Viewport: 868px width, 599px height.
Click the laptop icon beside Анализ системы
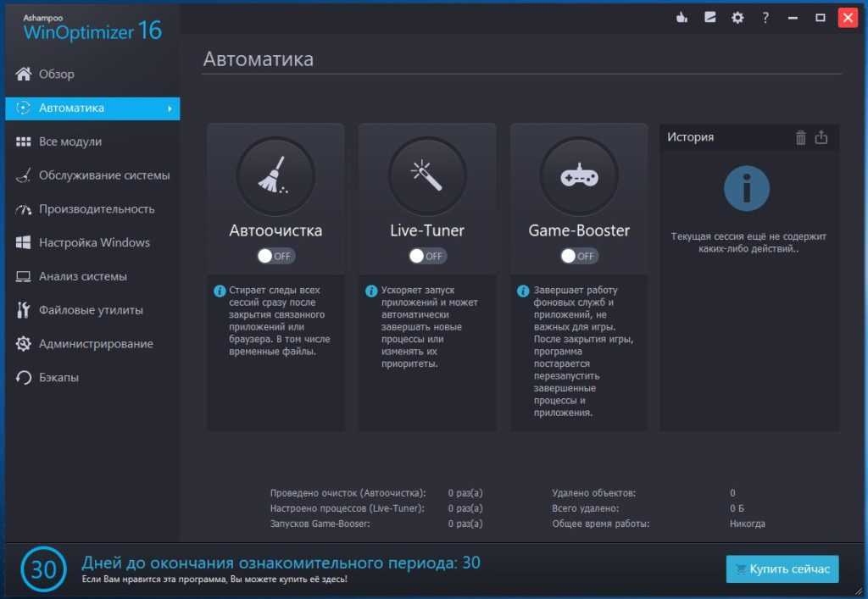coord(23,276)
